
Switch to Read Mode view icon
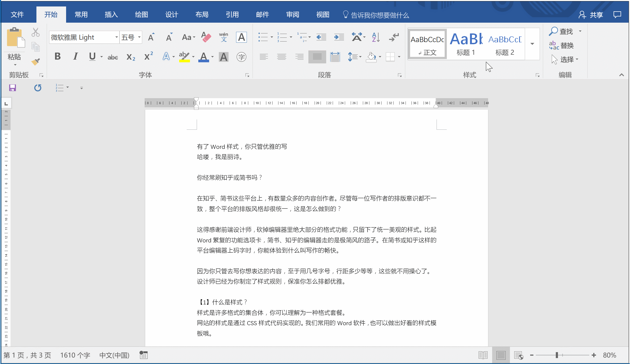pyautogui.click(x=483, y=355)
